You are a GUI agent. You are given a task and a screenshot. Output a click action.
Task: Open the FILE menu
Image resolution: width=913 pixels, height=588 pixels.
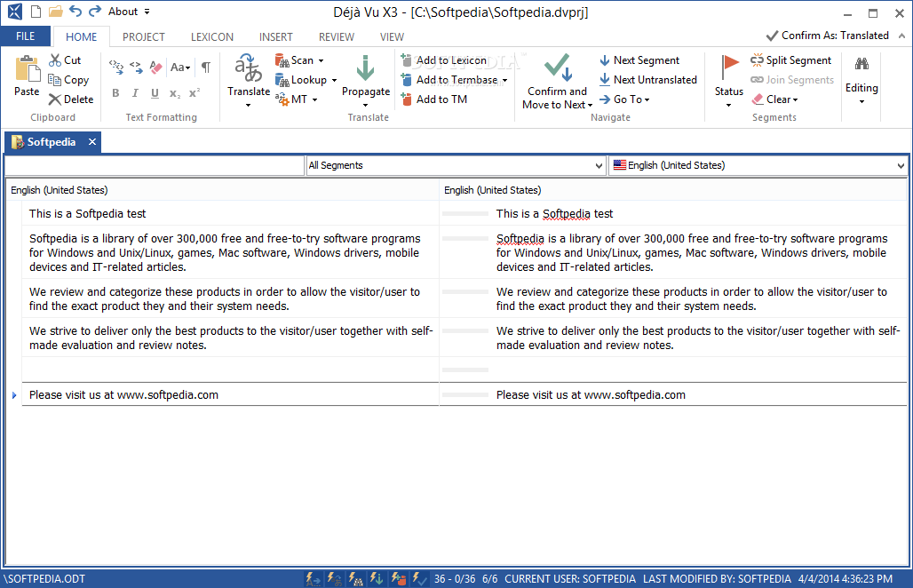pos(25,36)
